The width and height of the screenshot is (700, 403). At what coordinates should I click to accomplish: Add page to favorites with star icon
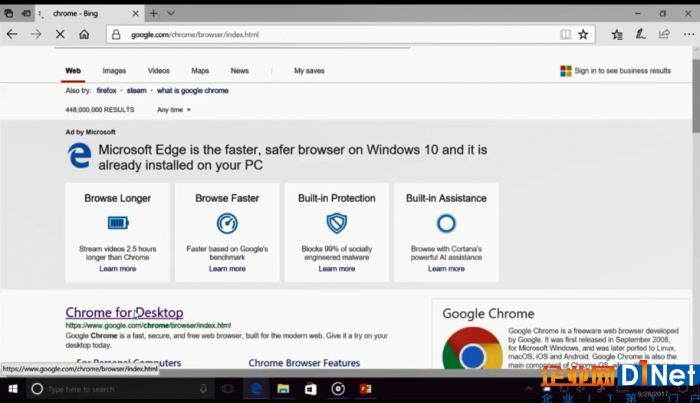[x=583, y=34]
